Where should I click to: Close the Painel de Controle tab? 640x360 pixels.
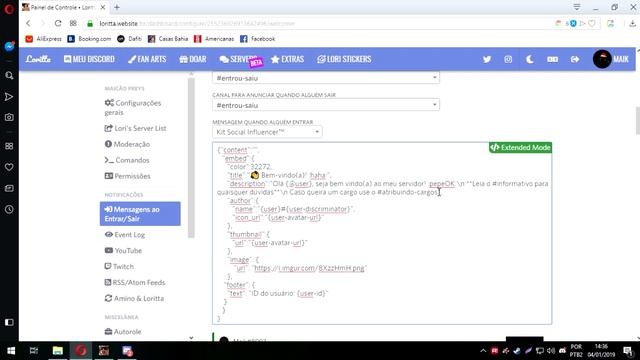point(103,7)
